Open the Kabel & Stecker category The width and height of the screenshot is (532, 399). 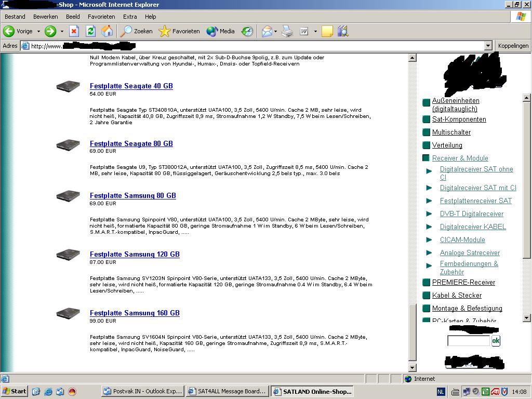pos(457,295)
